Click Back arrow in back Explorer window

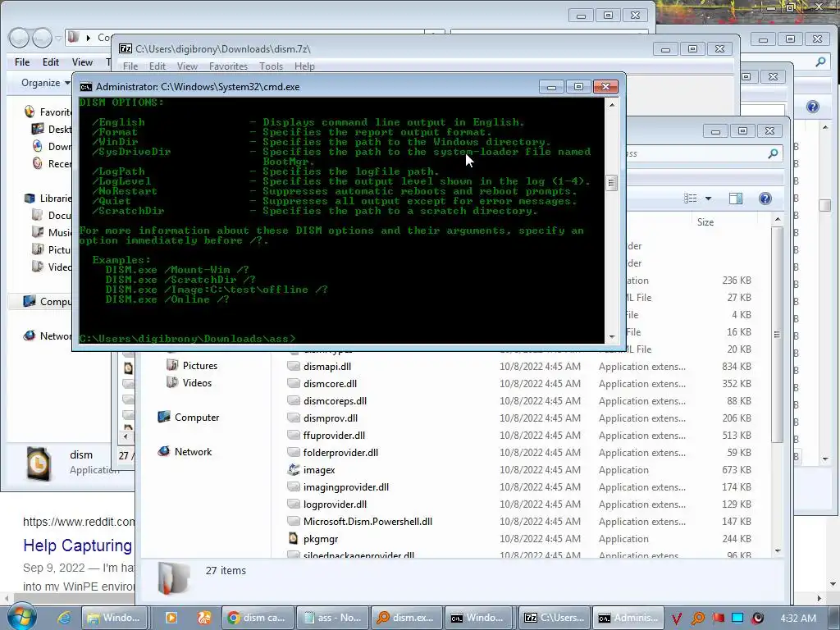click(x=19, y=38)
